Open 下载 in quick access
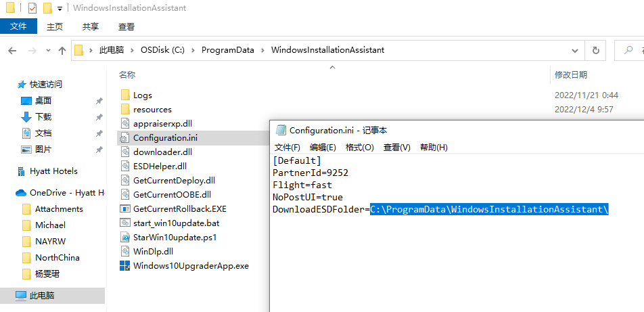Viewport: 644px width, 312px height. [x=43, y=116]
